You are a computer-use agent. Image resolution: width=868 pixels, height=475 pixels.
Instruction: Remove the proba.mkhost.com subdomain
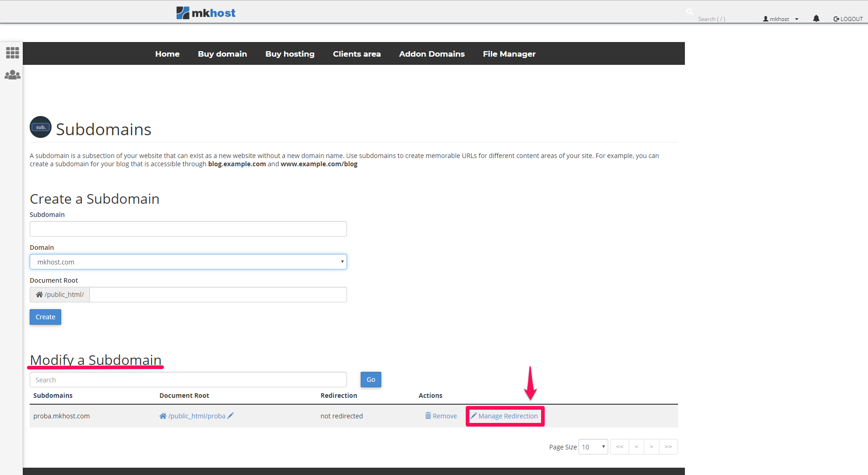[x=441, y=416]
